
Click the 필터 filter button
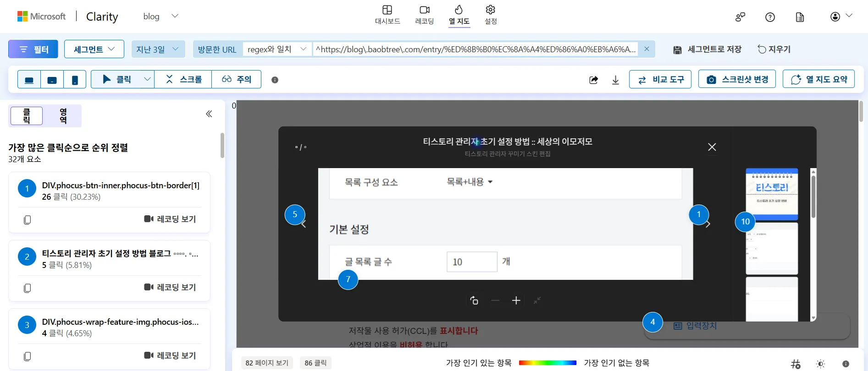33,49
